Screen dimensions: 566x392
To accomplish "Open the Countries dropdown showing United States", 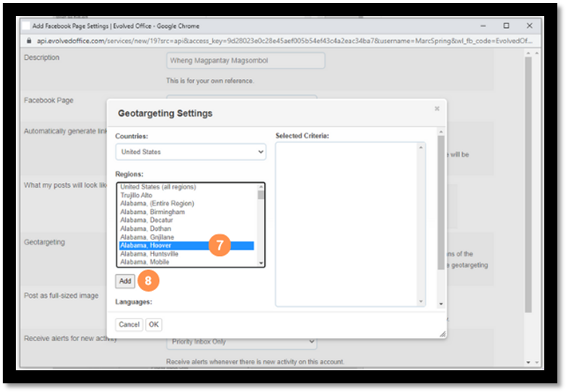I will pyautogui.click(x=191, y=152).
